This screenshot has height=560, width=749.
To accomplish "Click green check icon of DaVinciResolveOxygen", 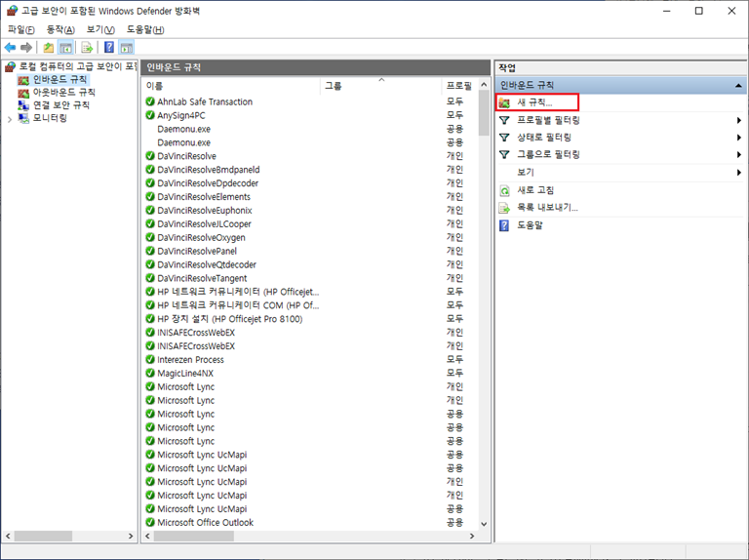I will coord(150,237).
